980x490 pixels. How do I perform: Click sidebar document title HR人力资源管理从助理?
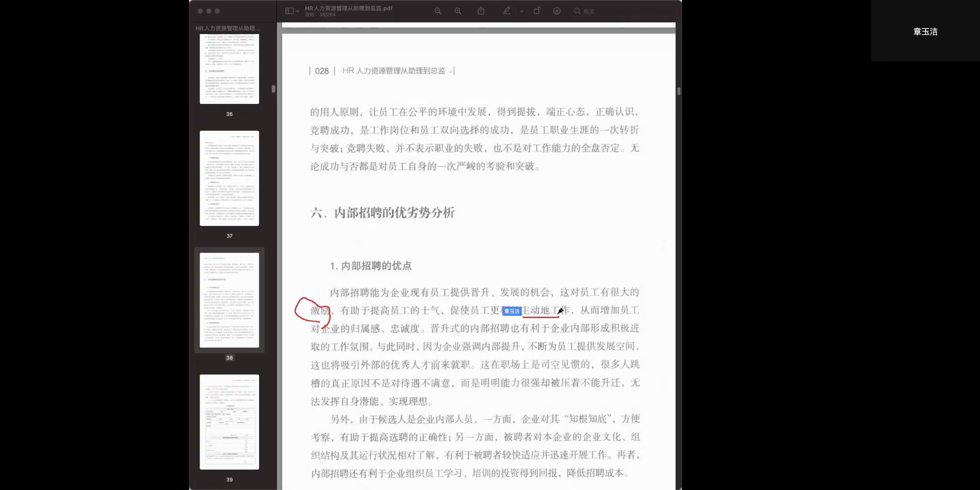[x=228, y=28]
